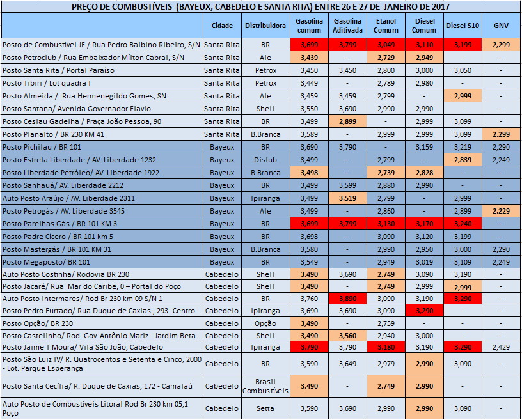This screenshot has width=522, height=420.
Task: Click the Posto Jaime T Moura name cell
Action: coord(101,347)
